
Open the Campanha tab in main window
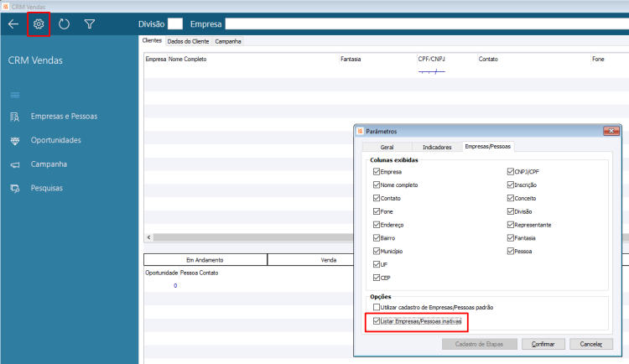(228, 41)
